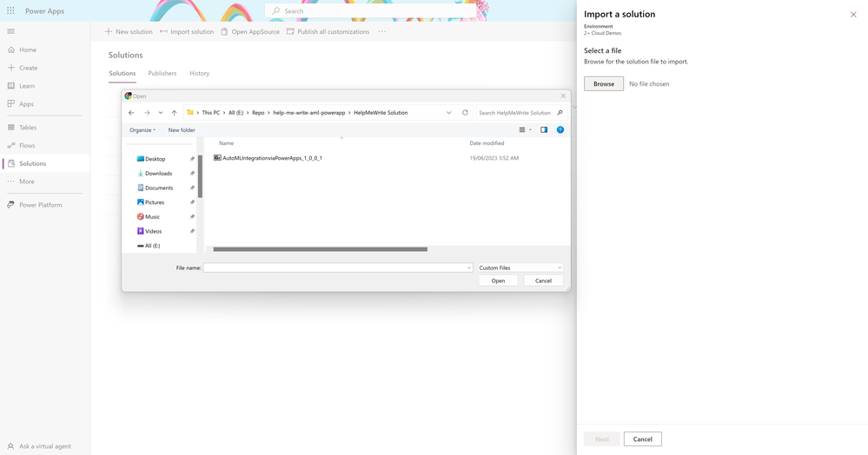Click Repo in the address path
This screenshot has width=868, height=455.
point(258,112)
